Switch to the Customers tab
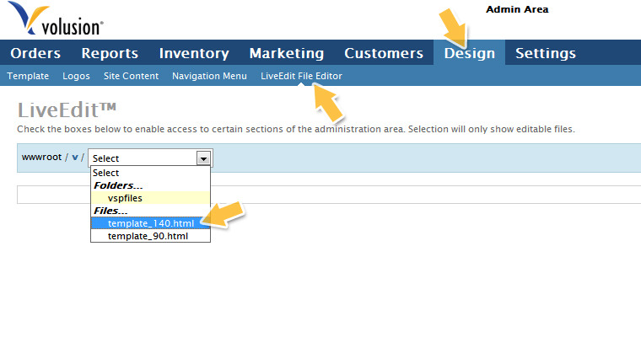The height and width of the screenshot is (364, 641). [384, 53]
